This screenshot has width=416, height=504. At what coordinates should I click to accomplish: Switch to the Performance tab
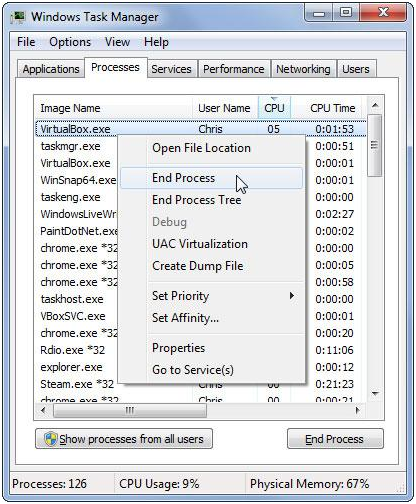point(234,69)
